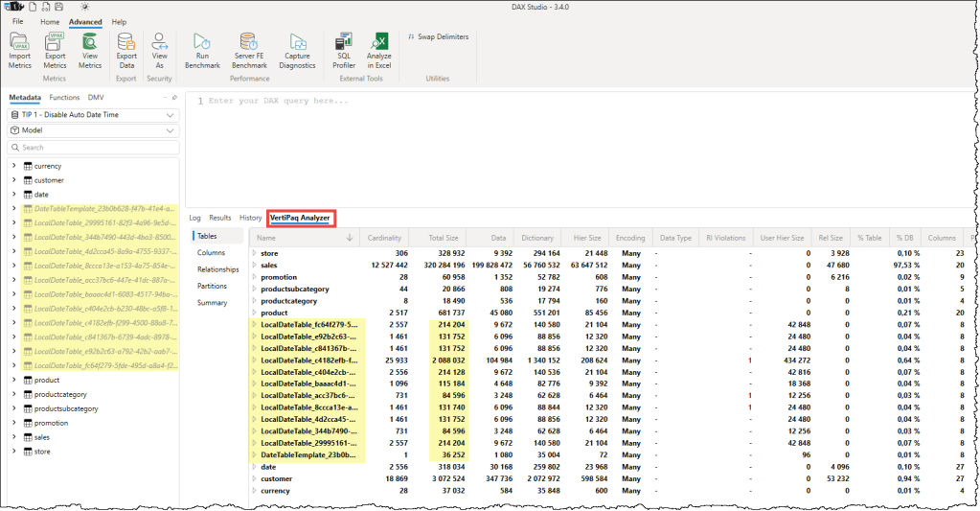
Task: Open SQL Profiler external tool
Action: click(x=344, y=42)
